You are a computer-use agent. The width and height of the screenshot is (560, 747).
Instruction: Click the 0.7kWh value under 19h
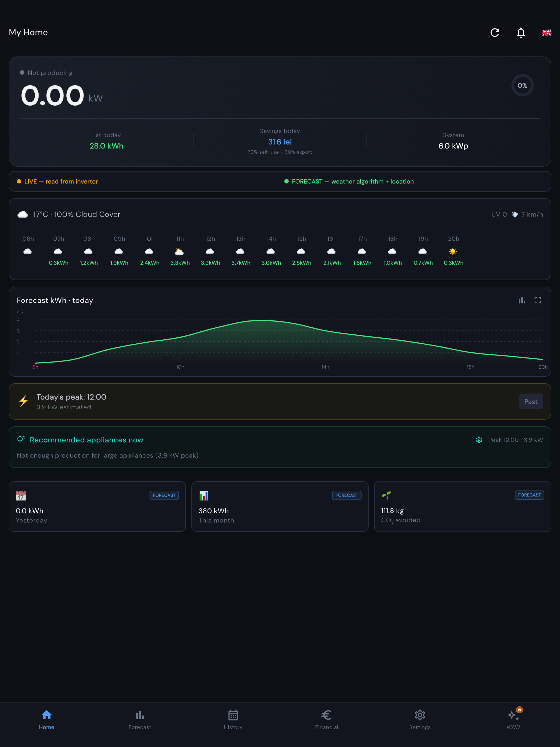[423, 263]
